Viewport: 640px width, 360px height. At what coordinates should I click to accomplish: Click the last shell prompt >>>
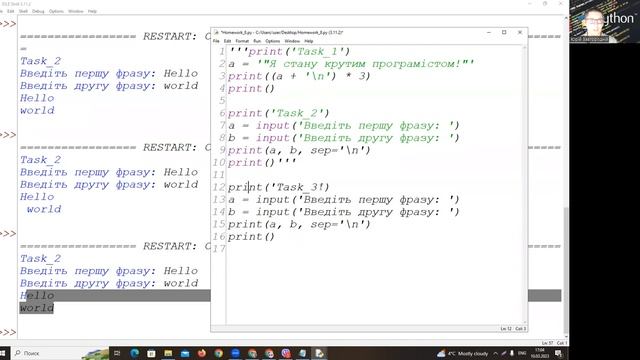pos(8,332)
